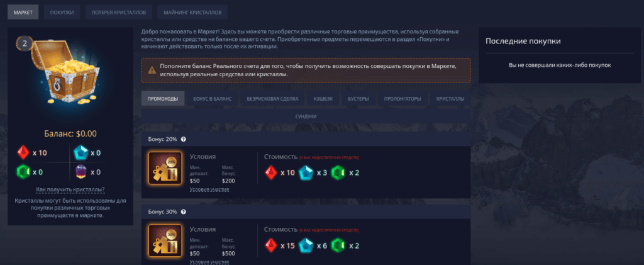This screenshot has height=265, width=644.
Task: Click the help icon next to Бонус 20%
Action: (184, 139)
